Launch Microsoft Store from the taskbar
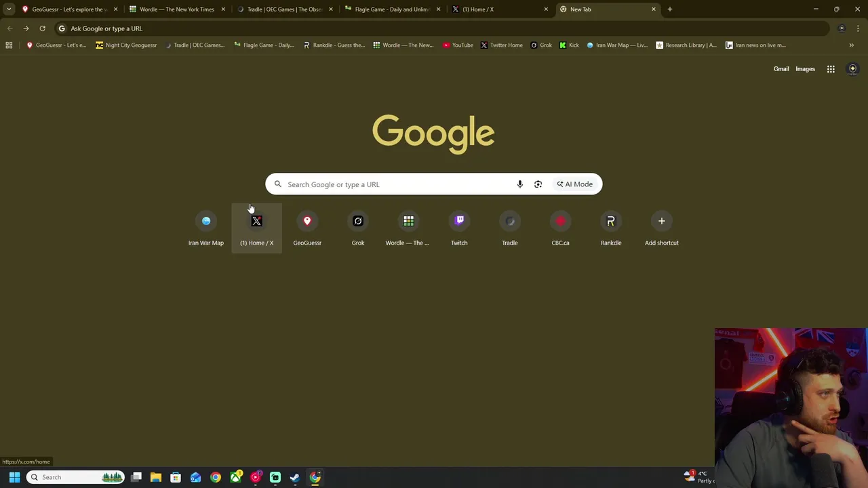 click(x=176, y=477)
